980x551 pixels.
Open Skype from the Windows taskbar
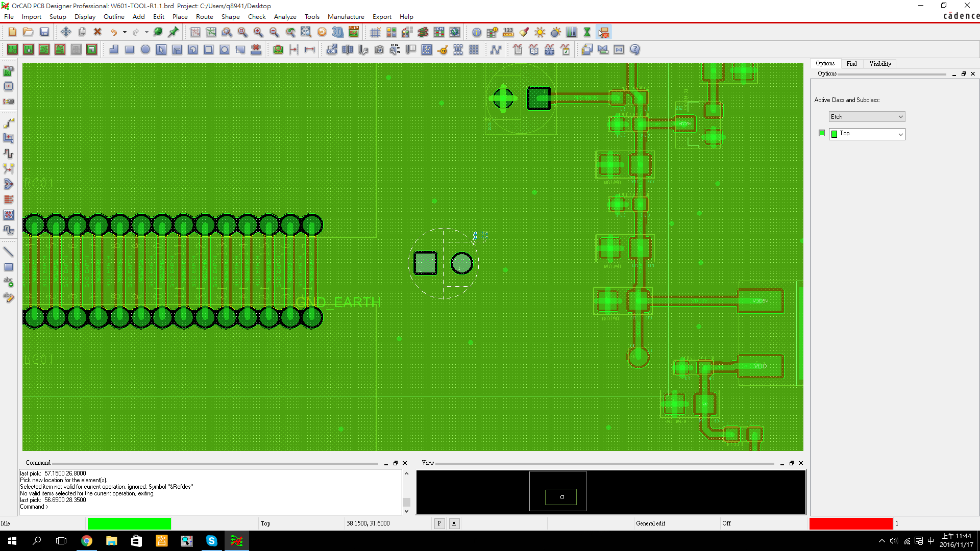[x=211, y=541]
